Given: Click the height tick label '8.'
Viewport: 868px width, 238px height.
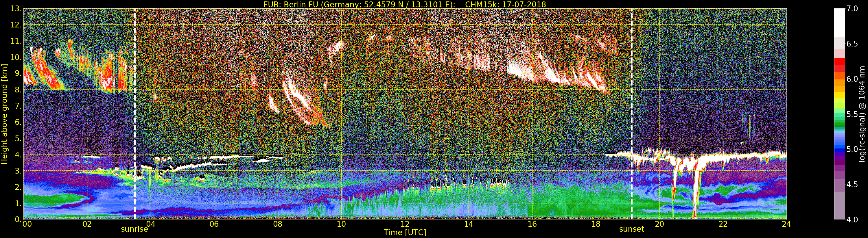Looking at the screenshot, I should tap(18, 90).
